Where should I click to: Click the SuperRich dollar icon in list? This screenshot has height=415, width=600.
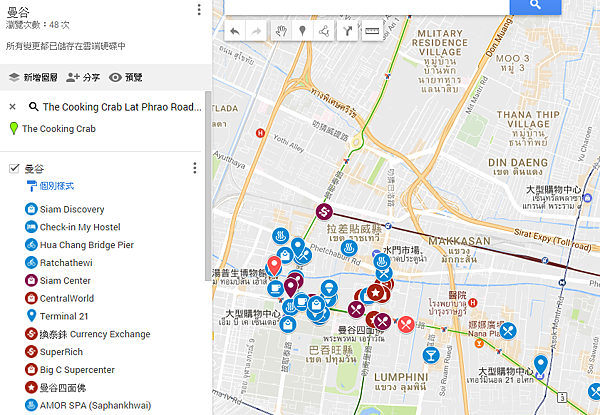(x=31, y=352)
